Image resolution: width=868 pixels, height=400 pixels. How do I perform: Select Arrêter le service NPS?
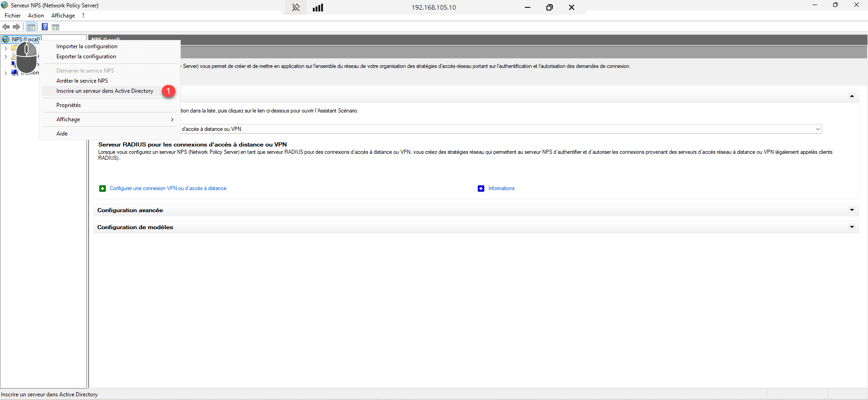[82, 81]
